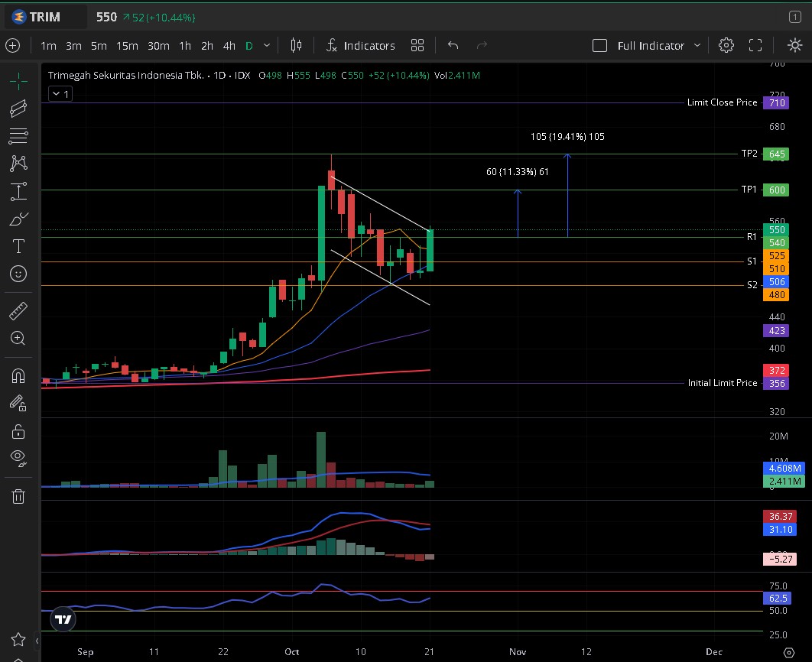This screenshot has height=662, width=812.
Task: Open the emoji sticker tool
Action: tap(19, 274)
